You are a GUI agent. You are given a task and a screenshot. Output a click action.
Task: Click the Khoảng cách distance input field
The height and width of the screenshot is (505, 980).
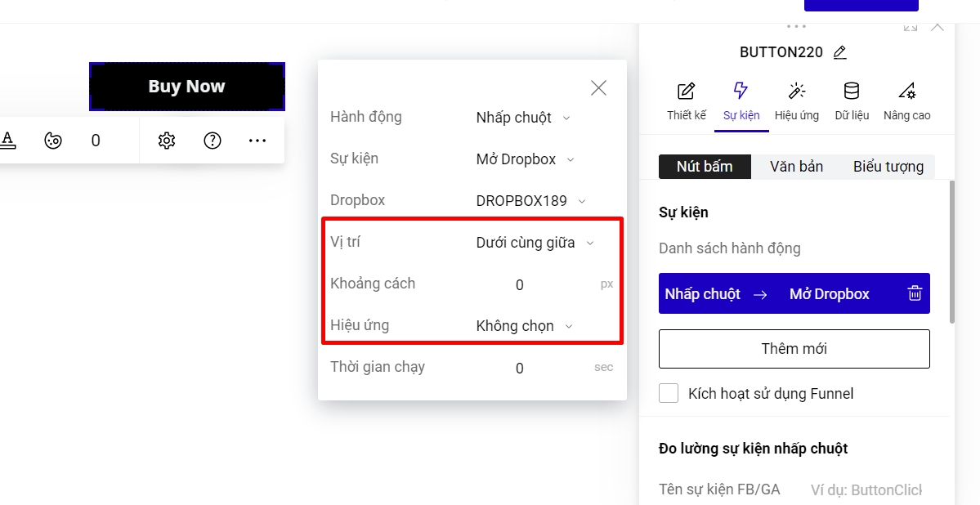pos(520,285)
